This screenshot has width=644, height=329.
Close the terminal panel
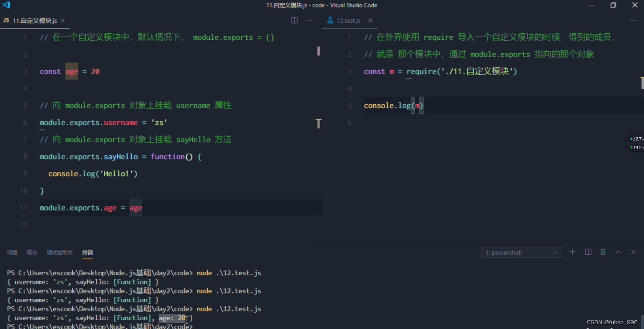(633, 252)
